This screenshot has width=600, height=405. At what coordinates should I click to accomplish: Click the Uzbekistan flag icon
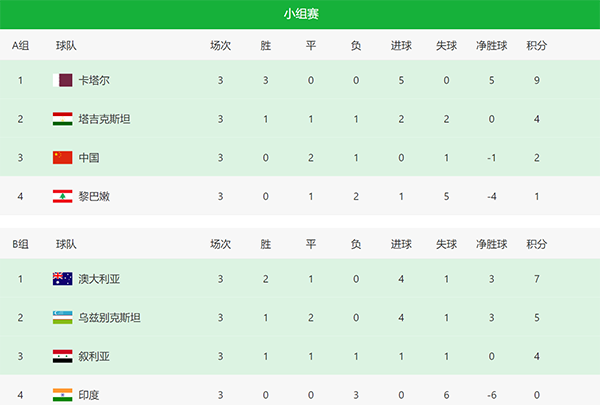[x=62, y=318]
